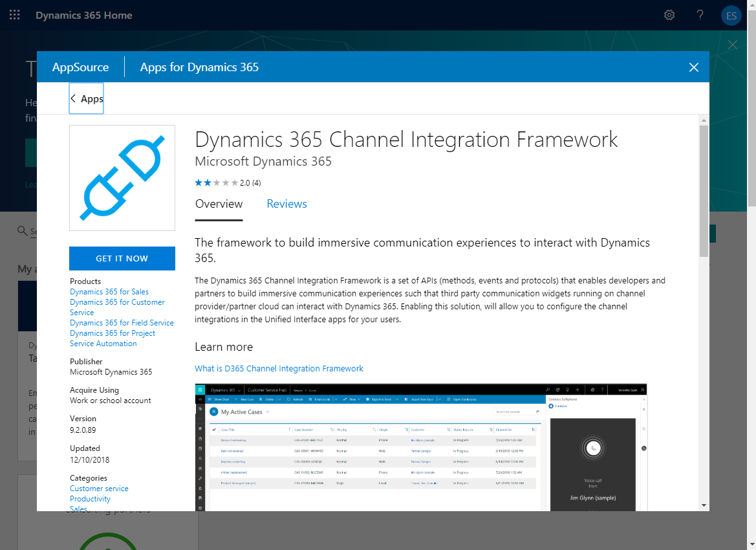Open the help question mark icon
Viewport: 756px width, 550px height.
pyautogui.click(x=700, y=15)
